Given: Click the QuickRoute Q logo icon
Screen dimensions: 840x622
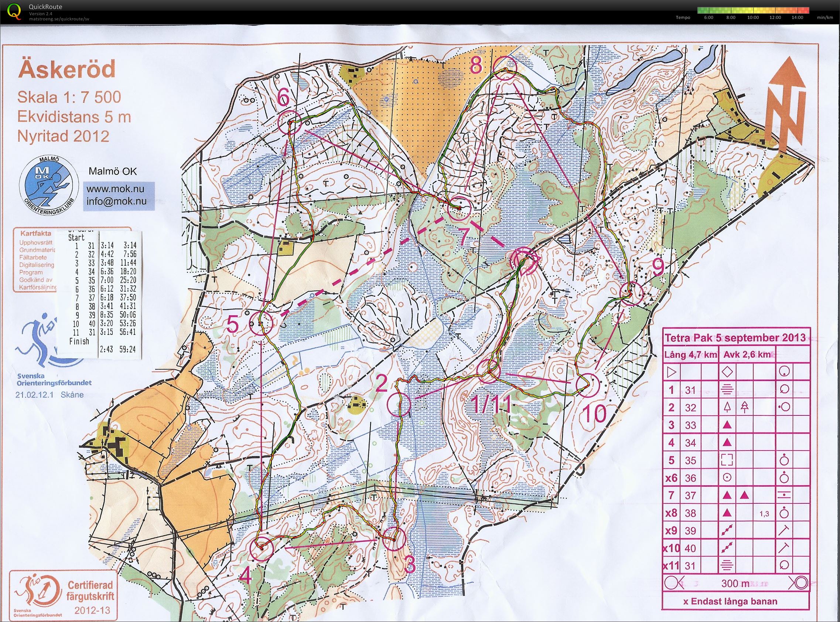Looking at the screenshot, I should 14,11.
